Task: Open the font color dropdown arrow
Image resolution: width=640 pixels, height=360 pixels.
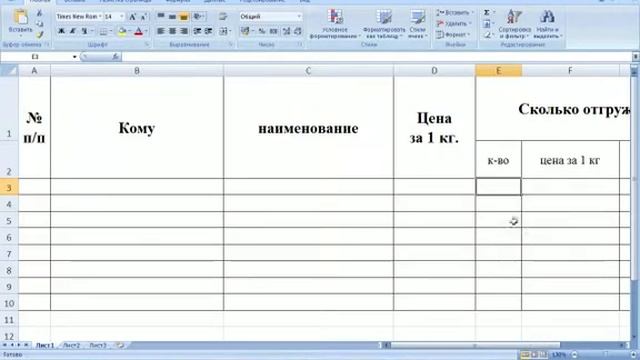Action: click(x=146, y=31)
